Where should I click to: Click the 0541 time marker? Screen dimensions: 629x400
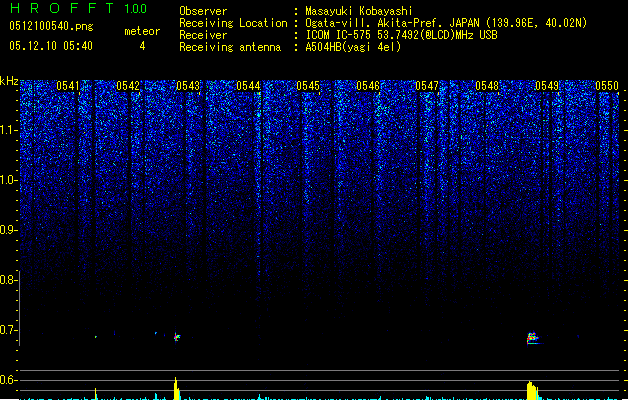click(x=68, y=86)
